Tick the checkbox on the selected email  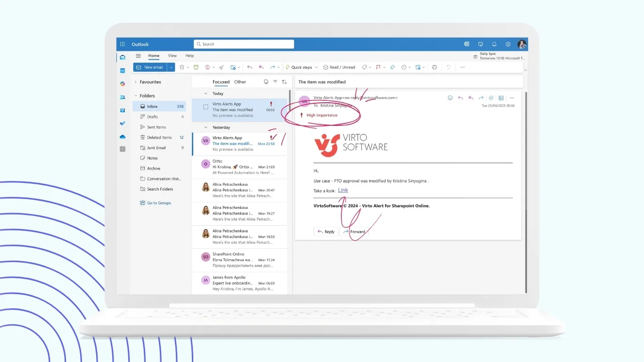[206, 107]
